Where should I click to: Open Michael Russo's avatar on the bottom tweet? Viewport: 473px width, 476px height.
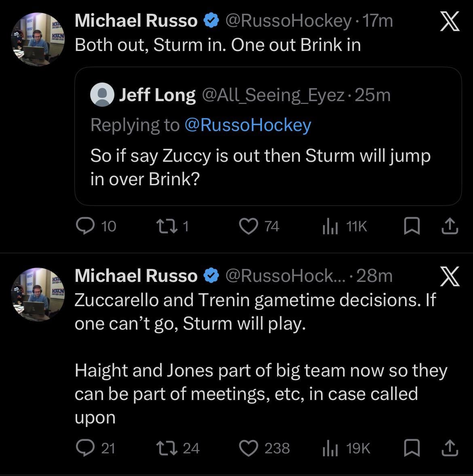pos(38,294)
